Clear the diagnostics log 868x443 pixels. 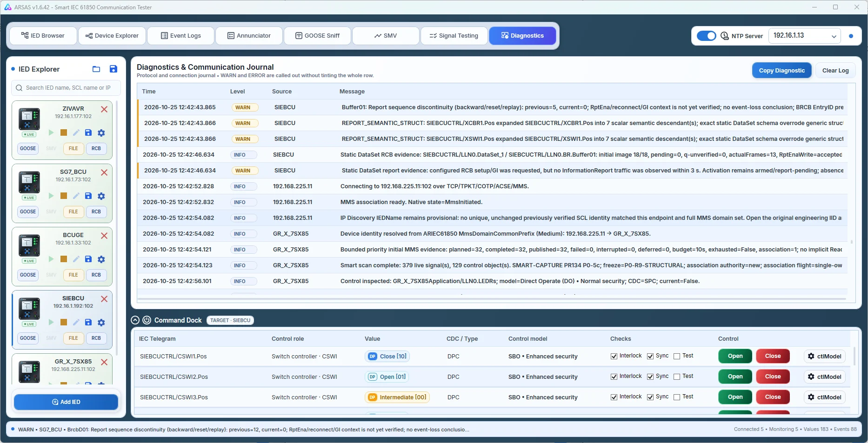pos(835,71)
